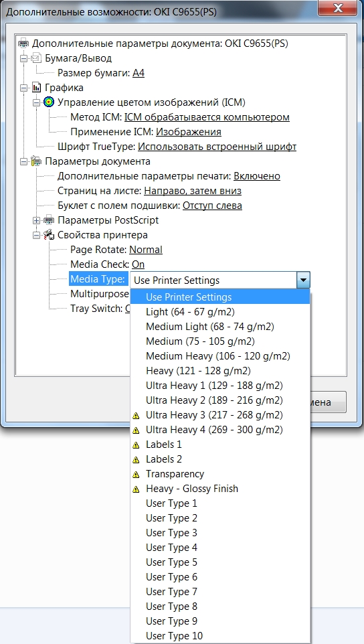The width and height of the screenshot is (364, 644).
Task: Click the Отступ слева value
Action: coord(212,206)
